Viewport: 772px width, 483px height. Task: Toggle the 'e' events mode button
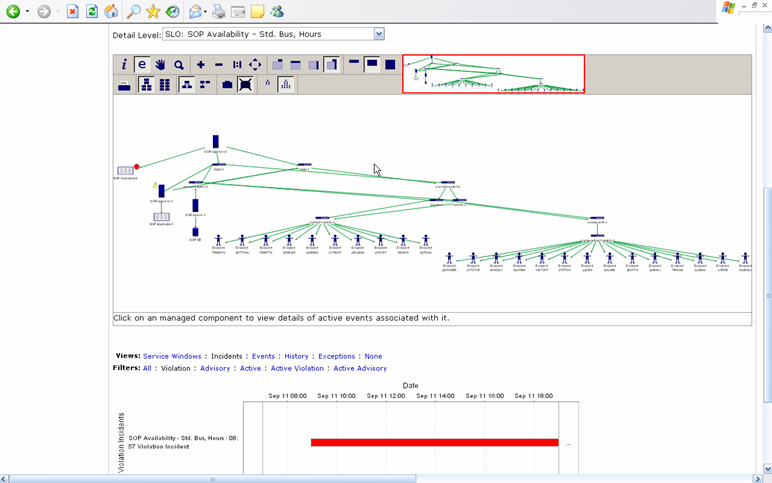(142, 65)
